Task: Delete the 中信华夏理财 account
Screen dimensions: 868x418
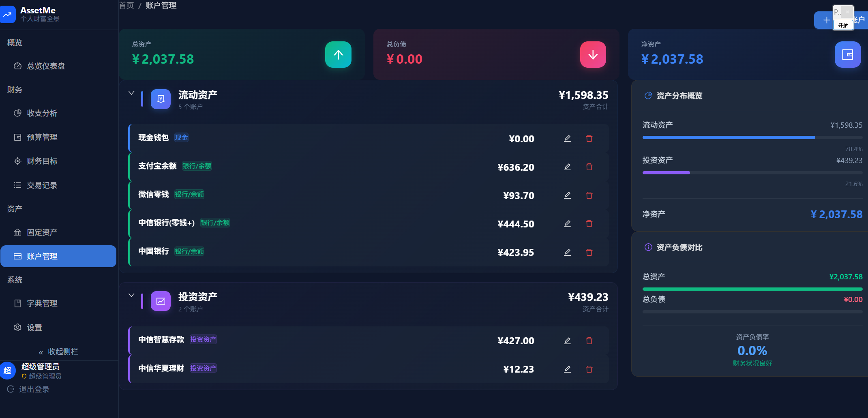Action: [589, 369]
